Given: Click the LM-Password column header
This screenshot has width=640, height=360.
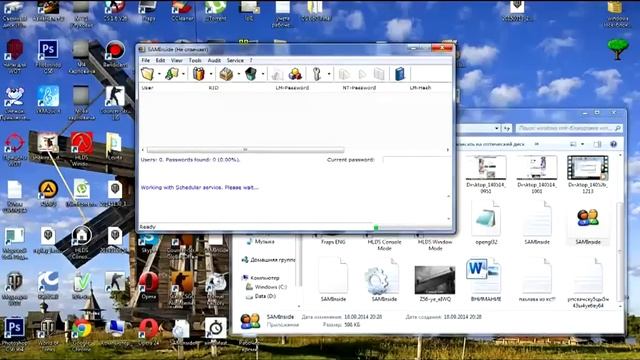Looking at the screenshot, I should coord(292,88).
